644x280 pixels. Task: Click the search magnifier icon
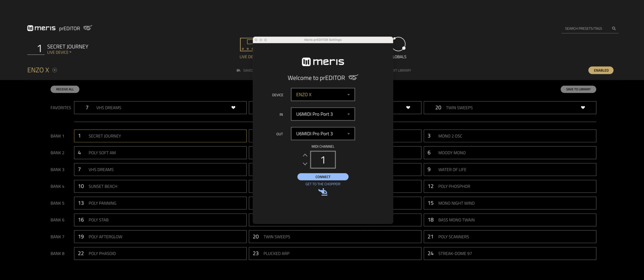click(614, 28)
